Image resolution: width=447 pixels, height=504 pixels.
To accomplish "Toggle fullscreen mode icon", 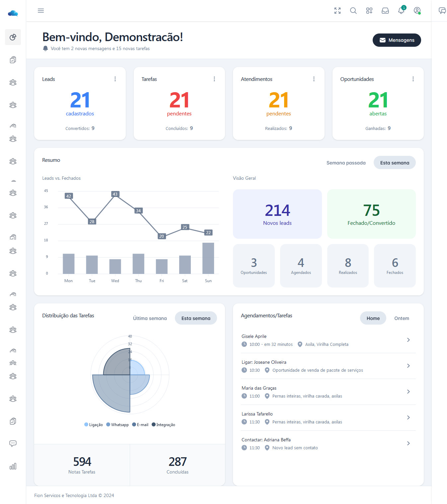I will tap(337, 11).
